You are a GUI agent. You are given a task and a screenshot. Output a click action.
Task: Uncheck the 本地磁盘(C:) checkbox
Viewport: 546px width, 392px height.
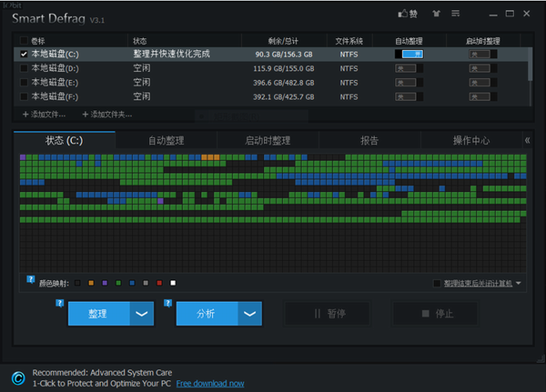[25, 54]
